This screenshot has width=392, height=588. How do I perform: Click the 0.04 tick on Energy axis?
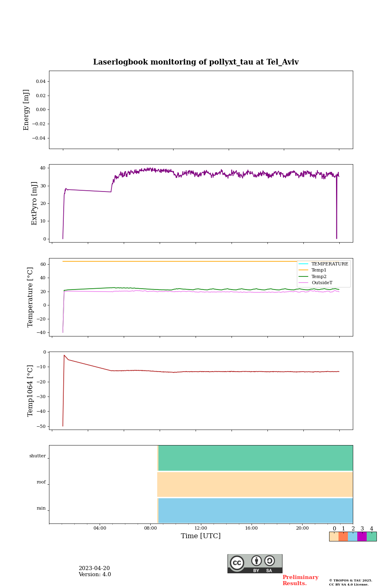pos(40,82)
